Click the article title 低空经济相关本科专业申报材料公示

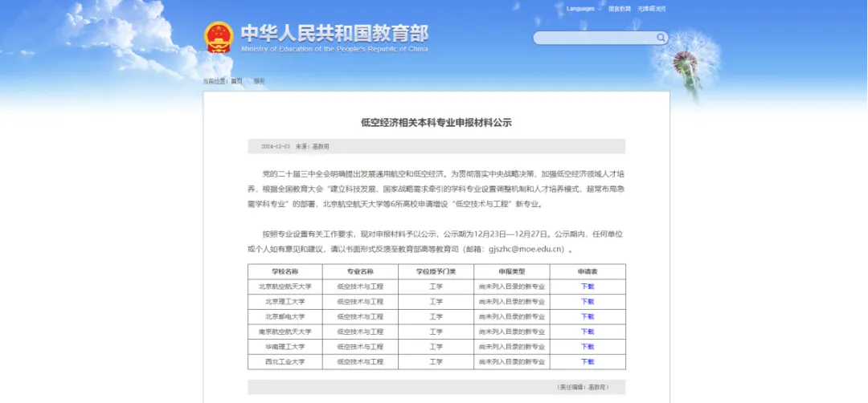(436, 123)
